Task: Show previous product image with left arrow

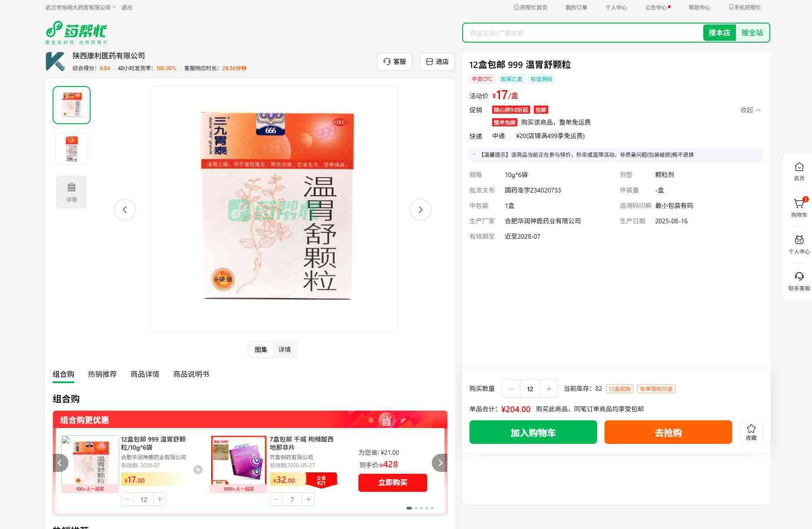Action: [x=125, y=210]
